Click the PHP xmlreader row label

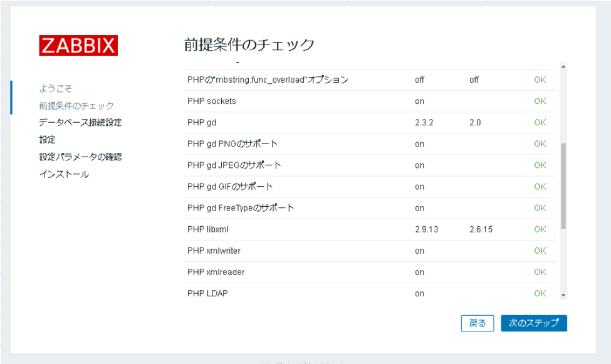[216, 272]
